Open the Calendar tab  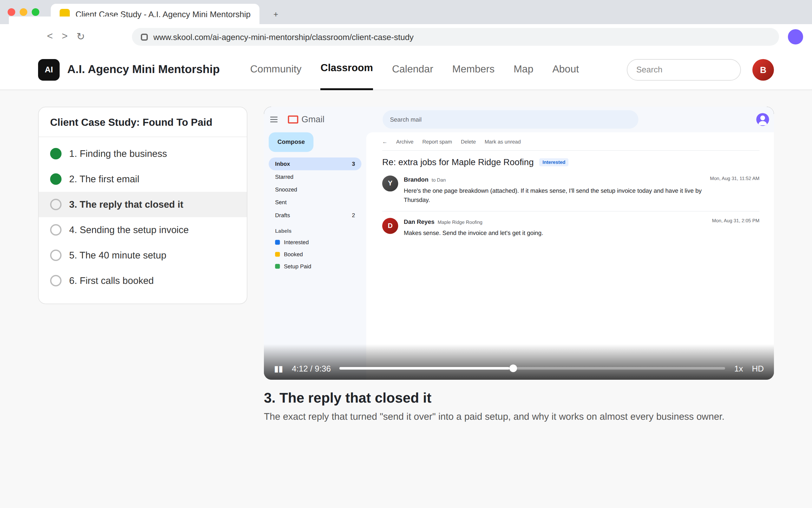coord(412,69)
